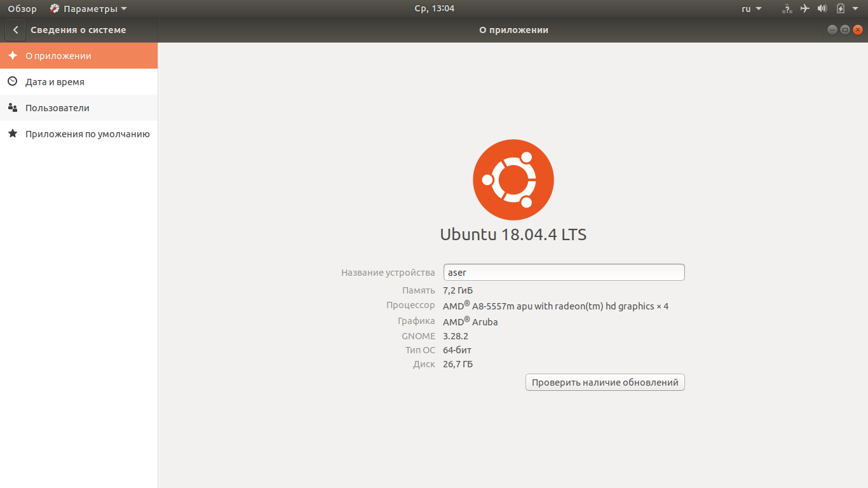Maximize the settings window
This screenshot has height=488, width=868.
tap(845, 30)
